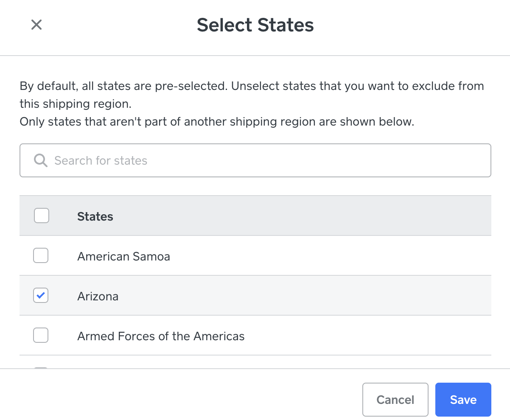Click the Armed Forces of the Americas label
The image size is (510, 420).
click(x=161, y=336)
